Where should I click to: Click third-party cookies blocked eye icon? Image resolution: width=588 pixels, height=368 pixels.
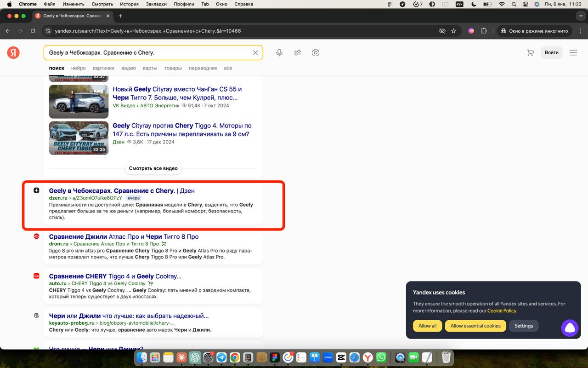point(442,31)
